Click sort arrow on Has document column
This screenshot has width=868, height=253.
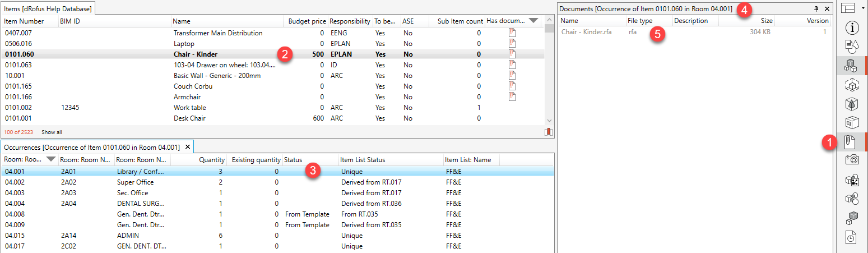point(533,21)
